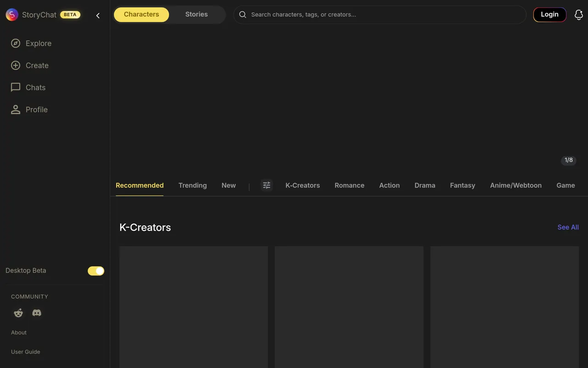Click the K-Creators section heading
This screenshot has width=588, height=368.
(145, 227)
